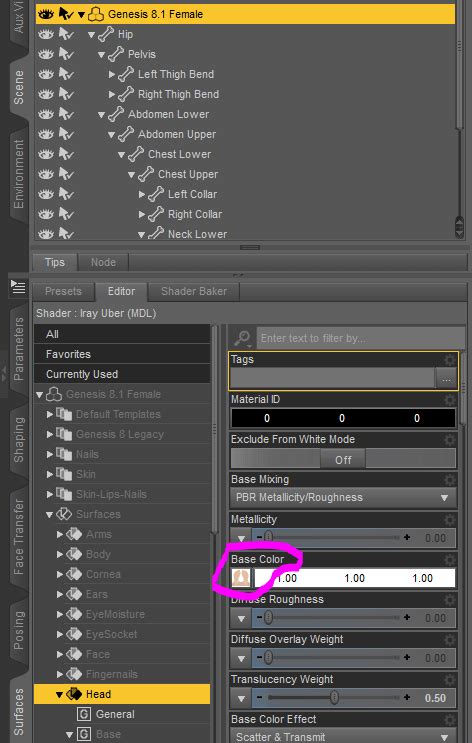Viewport: 472px width, 743px height.
Task: Open the Shaping side tab
Action: pyautogui.click(x=18, y=440)
